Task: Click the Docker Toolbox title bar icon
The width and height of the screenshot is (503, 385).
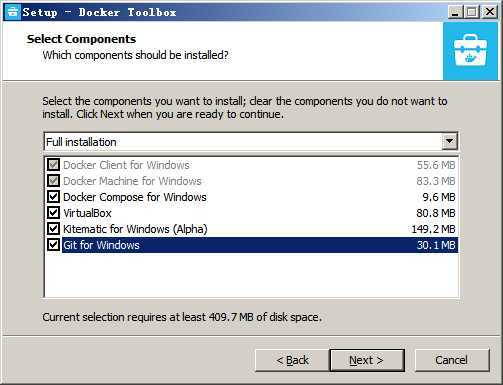Action: [12, 12]
